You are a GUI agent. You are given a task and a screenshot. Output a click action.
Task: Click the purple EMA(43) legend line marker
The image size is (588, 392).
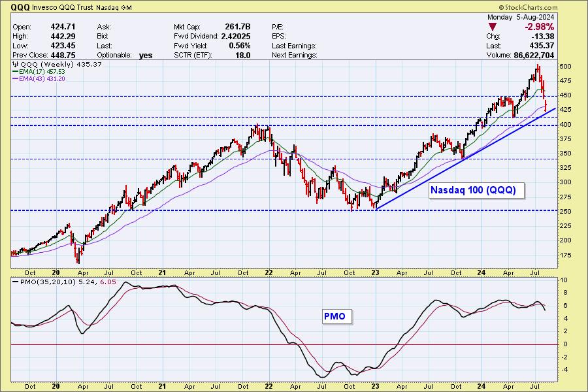(15, 79)
